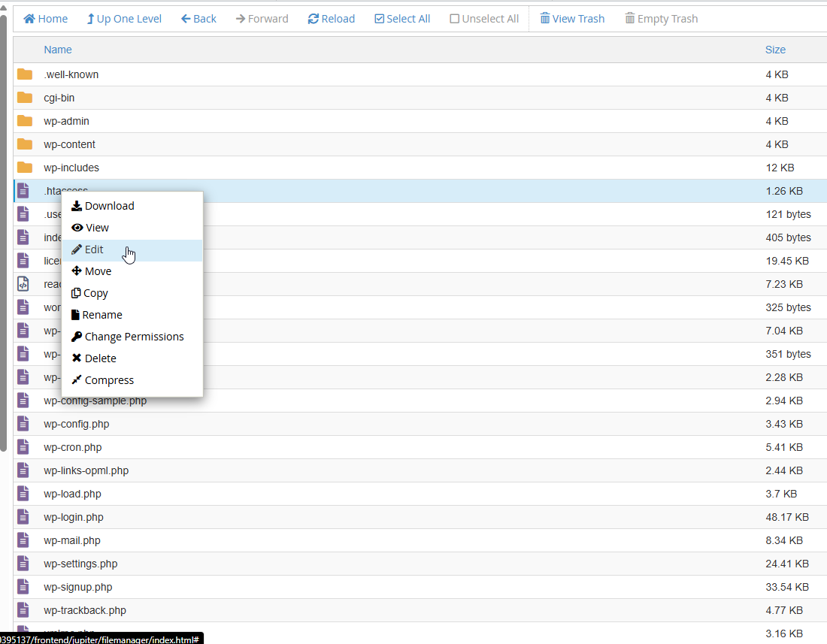Choose Rename from context menu

(x=132, y=315)
